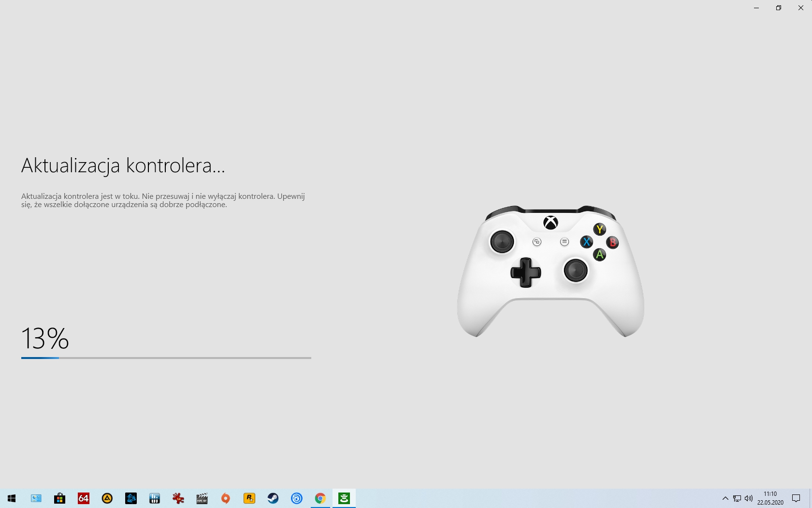Viewport: 812px width, 508px height.
Task: Open the volume control tray icon
Action: coord(749,498)
